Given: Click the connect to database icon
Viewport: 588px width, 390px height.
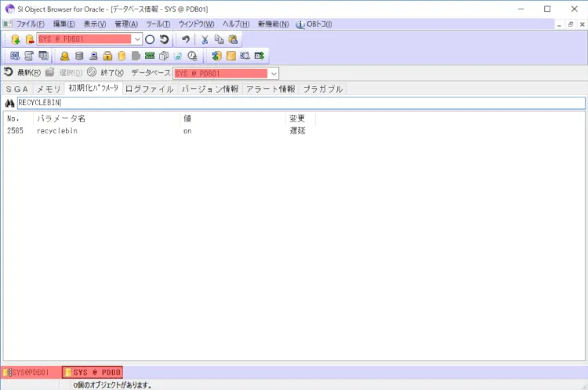Looking at the screenshot, I should 16,39.
